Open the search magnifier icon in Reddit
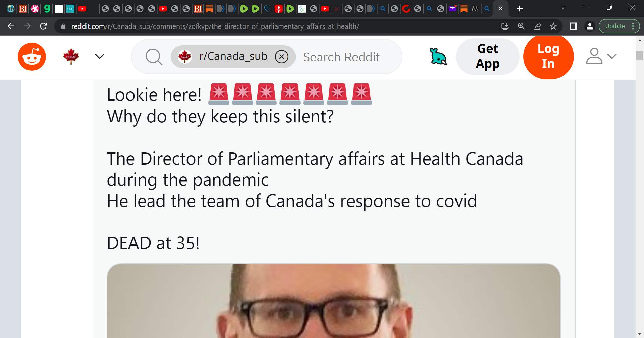 coord(154,57)
